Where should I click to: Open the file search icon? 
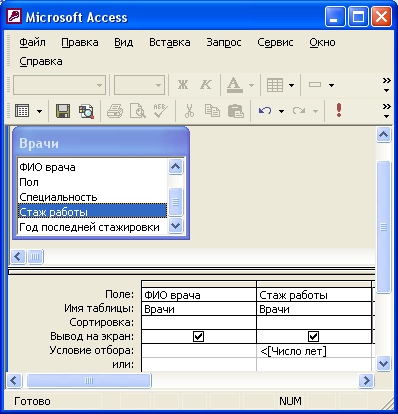pos(86,111)
